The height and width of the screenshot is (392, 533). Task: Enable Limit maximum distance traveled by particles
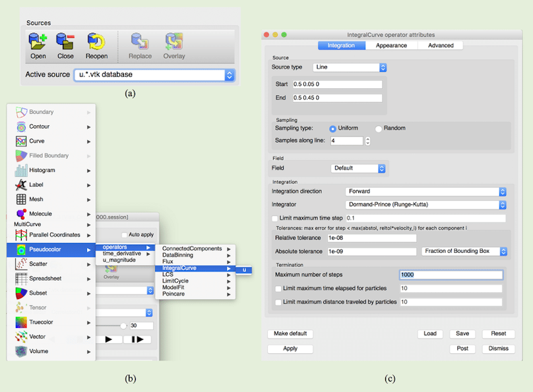tap(278, 302)
